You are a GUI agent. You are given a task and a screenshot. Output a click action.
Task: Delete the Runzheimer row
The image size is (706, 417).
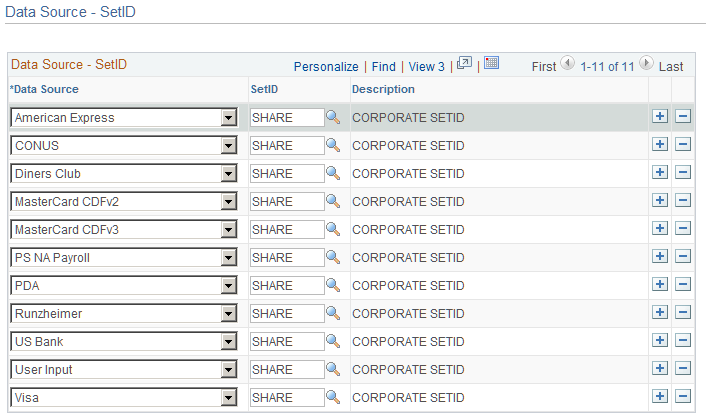click(x=683, y=312)
